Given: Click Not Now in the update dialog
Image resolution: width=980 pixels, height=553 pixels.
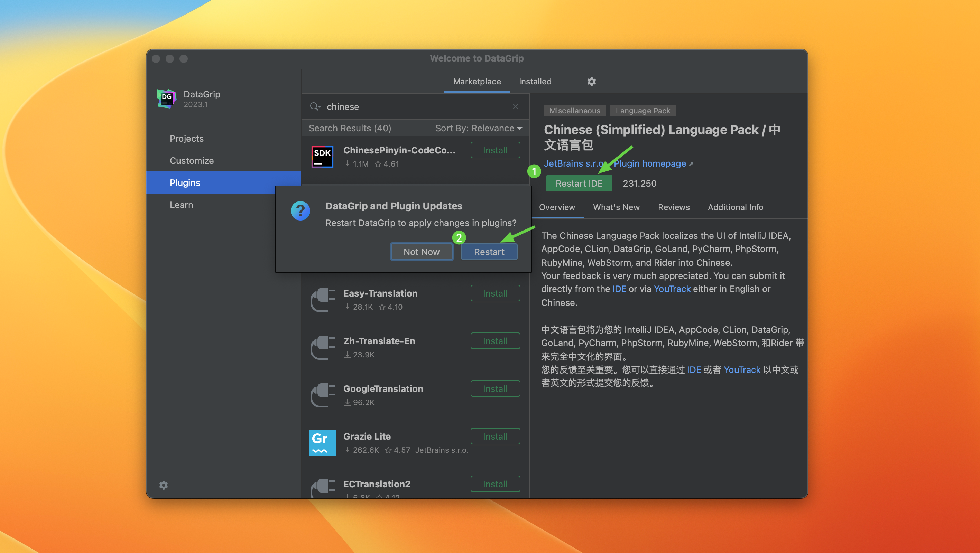Looking at the screenshot, I should (422, 252).
